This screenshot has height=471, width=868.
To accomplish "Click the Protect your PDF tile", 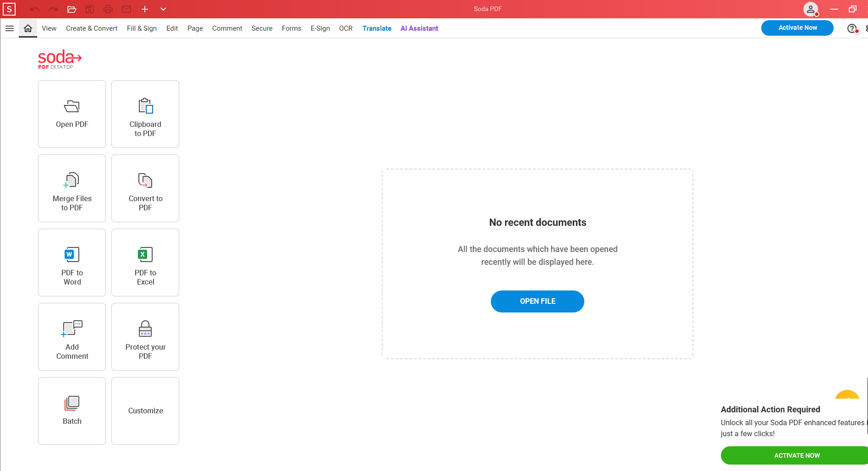I will (145, 337).
